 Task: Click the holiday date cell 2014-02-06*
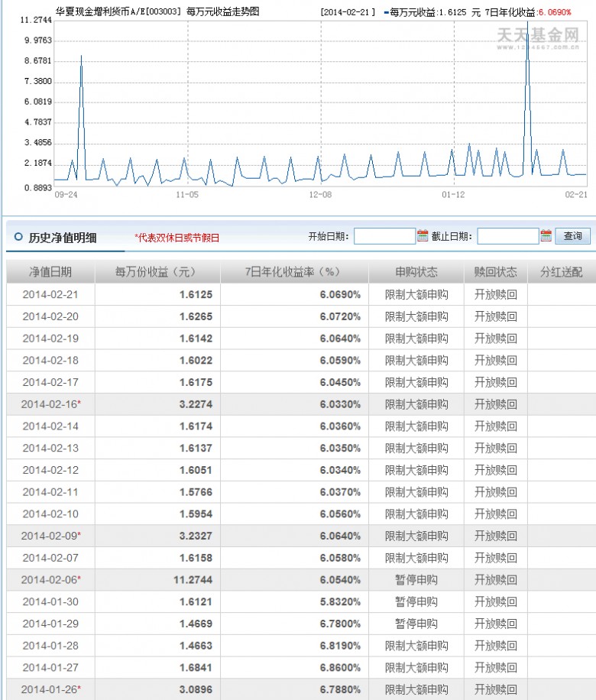51,580
